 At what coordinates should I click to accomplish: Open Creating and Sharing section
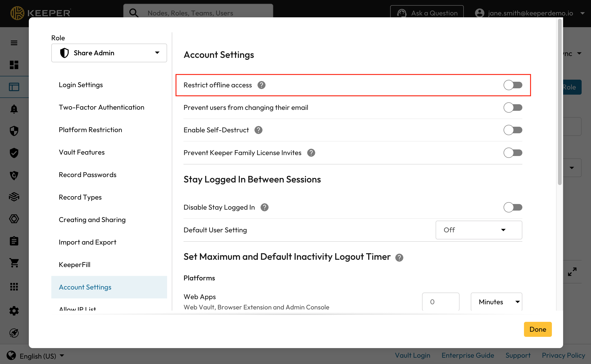click(x=92, y=219)
